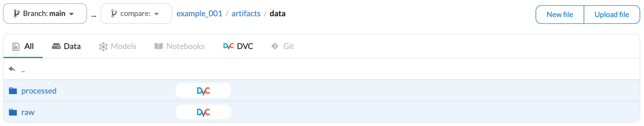Image resolution: width=644 pixels, height=126 pixels.
Task: Navigate to example_001 breadcrumb link
Action: click(199, 14)
